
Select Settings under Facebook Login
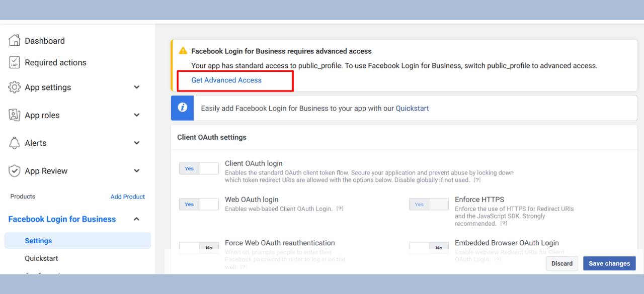(77, 241)
